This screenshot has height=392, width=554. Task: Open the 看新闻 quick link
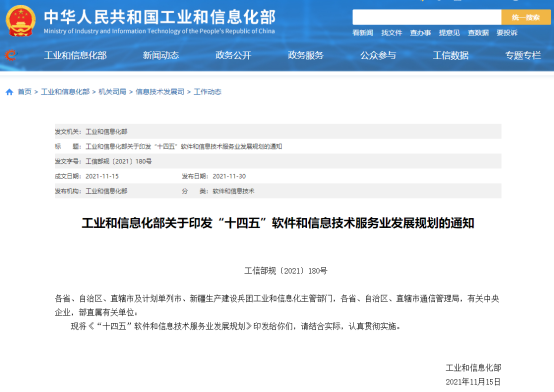pos(363,33)
